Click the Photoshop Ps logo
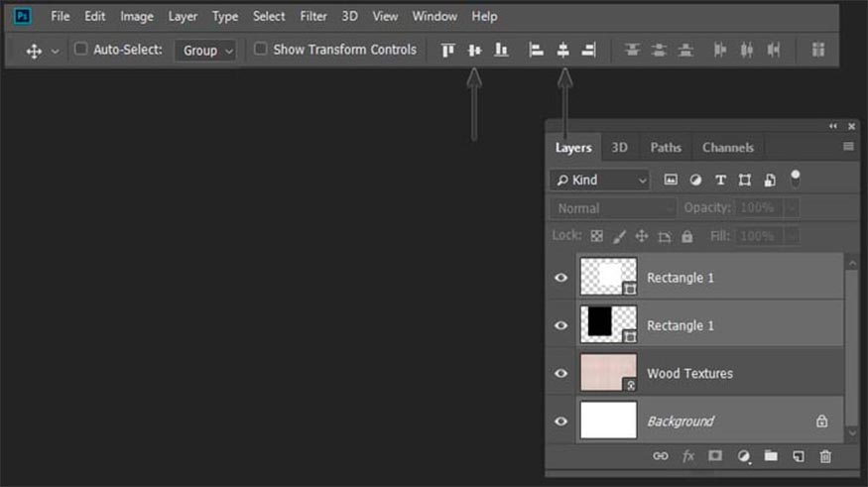This screenshot has height=487, width=868. (22, 16)
